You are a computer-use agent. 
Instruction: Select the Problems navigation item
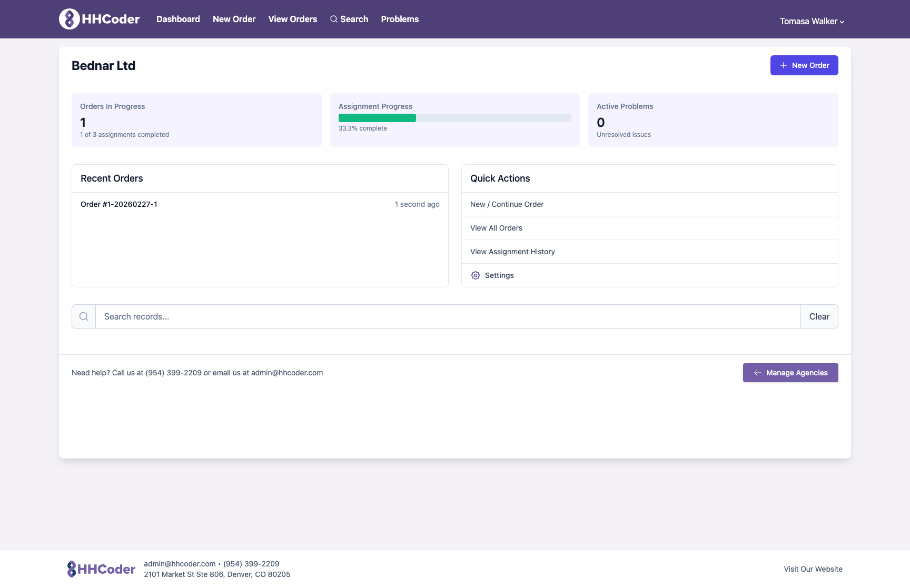400,19
